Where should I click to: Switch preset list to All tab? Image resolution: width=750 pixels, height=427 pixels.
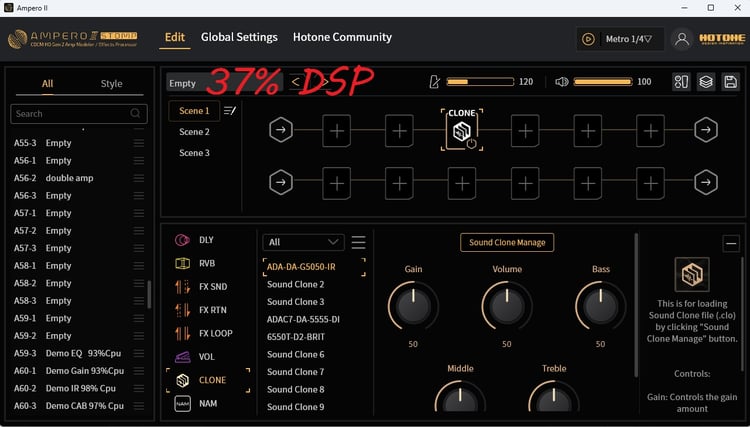[47, 84]
